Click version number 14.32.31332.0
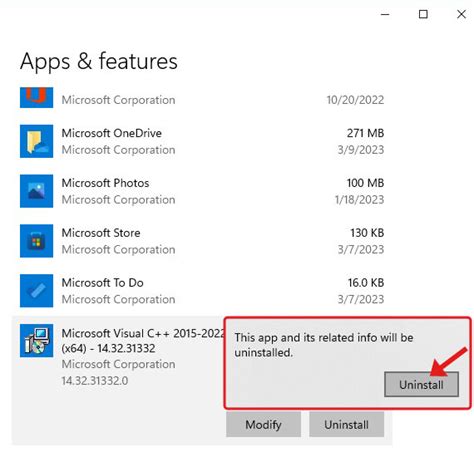474x452 pixels. click(x=95, y=380)
